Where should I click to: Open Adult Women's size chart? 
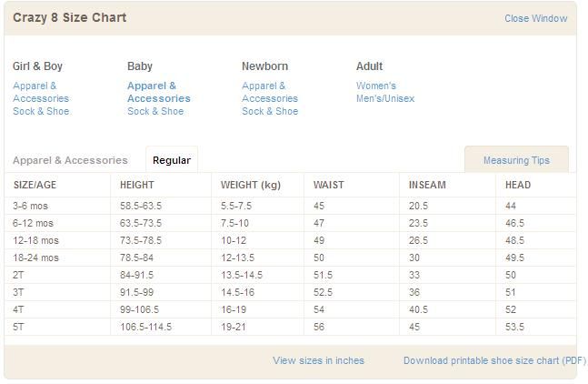pos(375,86)
